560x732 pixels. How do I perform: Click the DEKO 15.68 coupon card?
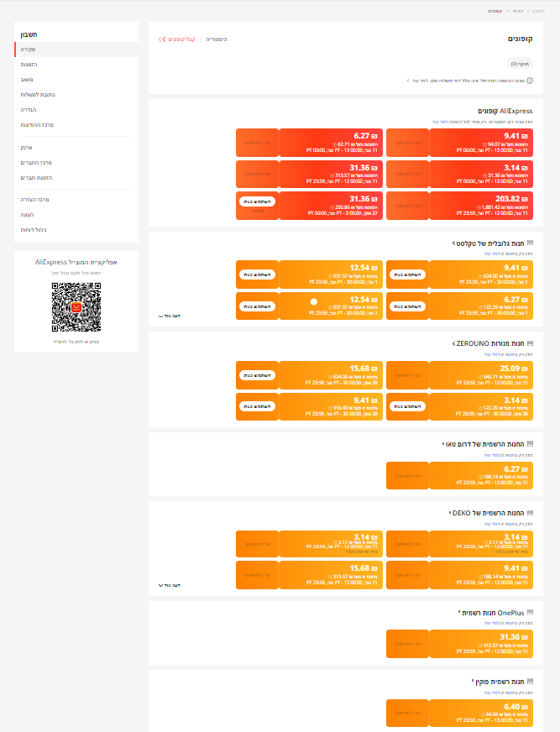(309, 575)
